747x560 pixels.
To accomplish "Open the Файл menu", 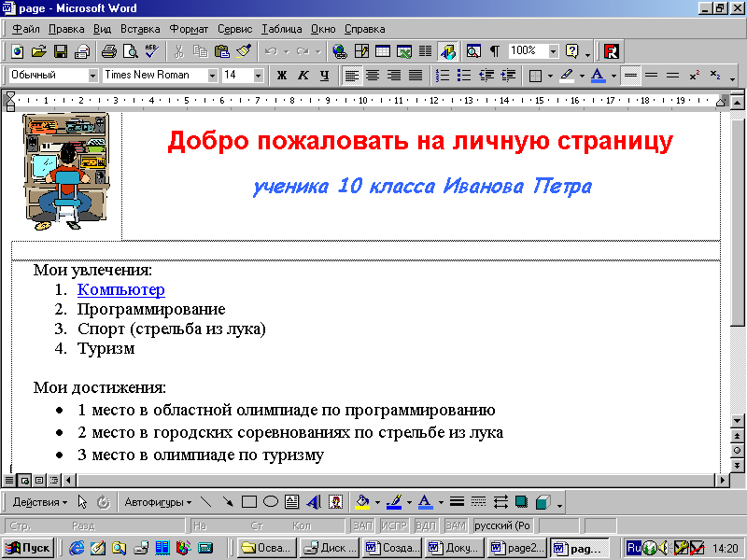I will coord(26,29).
